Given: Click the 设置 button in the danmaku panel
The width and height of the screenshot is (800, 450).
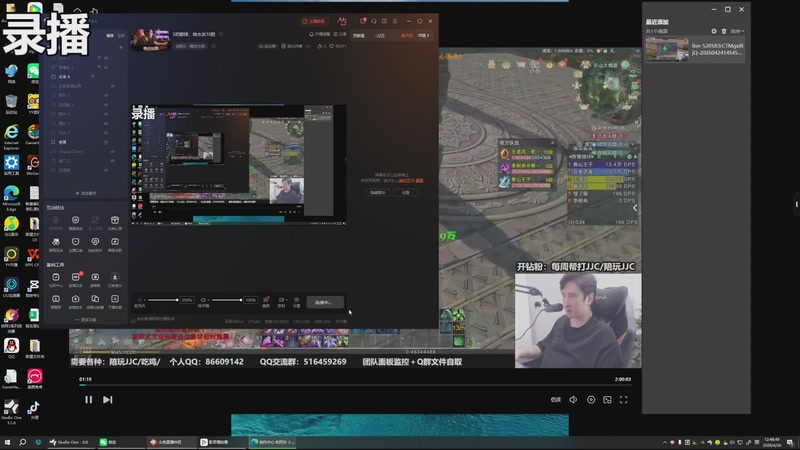Looking at the screenshot, I should coord(406,192).
